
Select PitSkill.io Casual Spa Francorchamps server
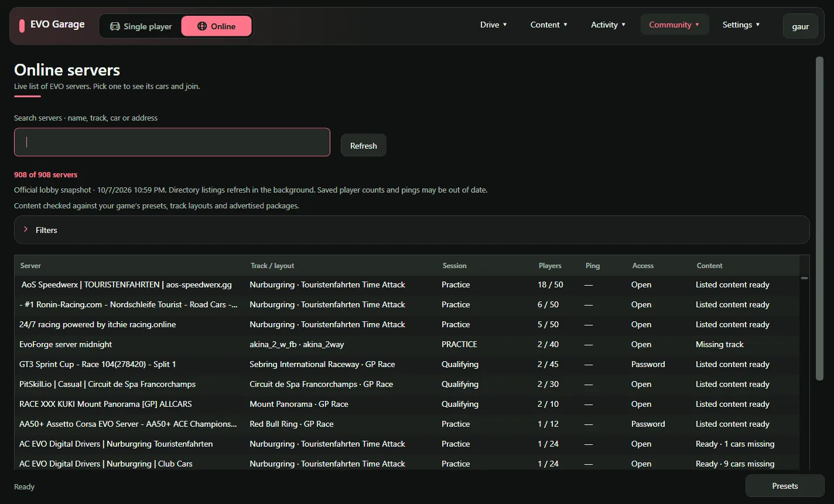(407, 385)
